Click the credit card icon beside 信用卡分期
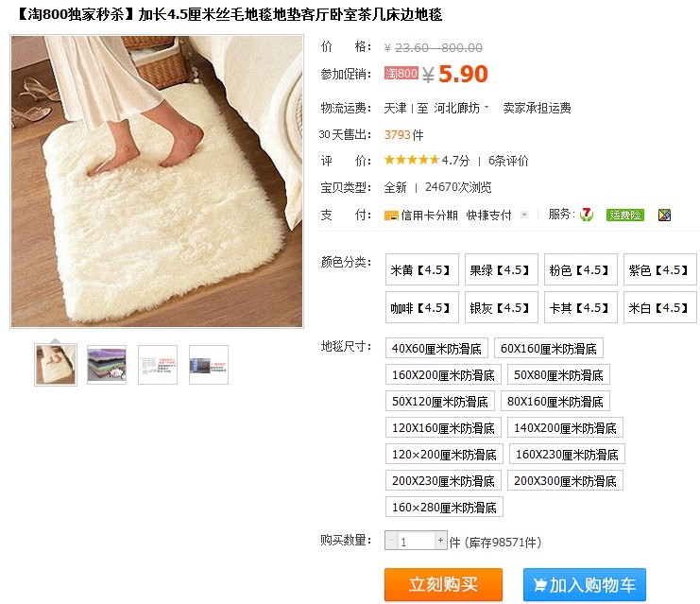 coord(391,216)
